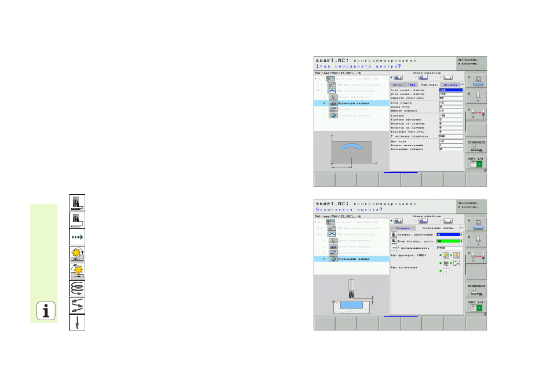
Task: Click the climb milling icon in left column
Action: 77,254
